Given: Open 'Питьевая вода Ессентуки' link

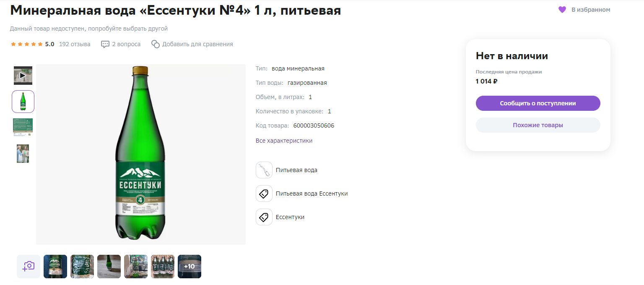Looking at the screenshot, I should click(312, 193).
